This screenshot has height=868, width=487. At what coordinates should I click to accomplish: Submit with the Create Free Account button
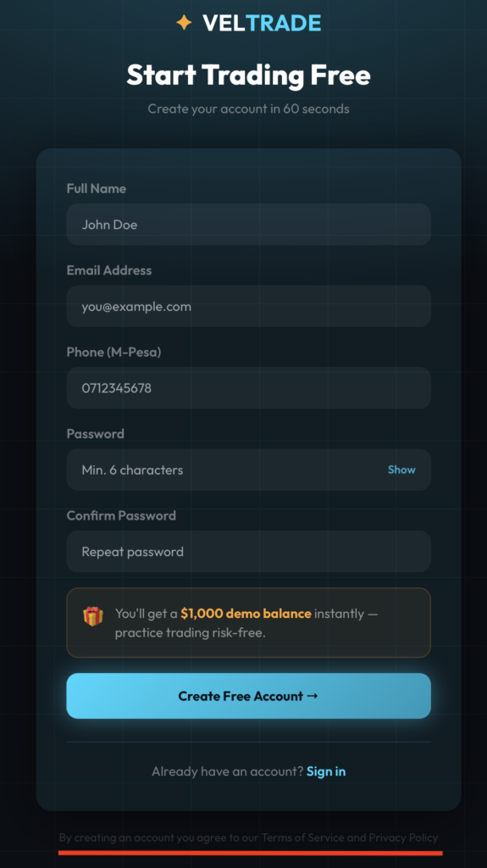[x=248, y=696]
